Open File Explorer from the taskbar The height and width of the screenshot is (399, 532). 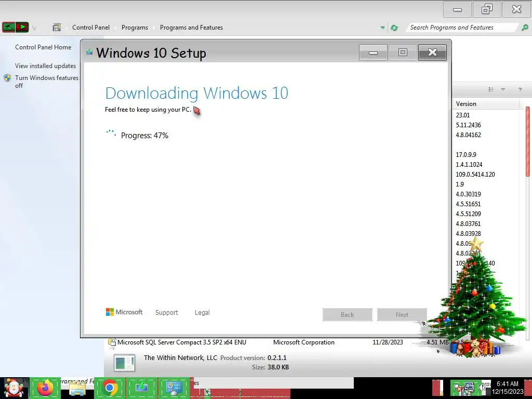[77, 389]
